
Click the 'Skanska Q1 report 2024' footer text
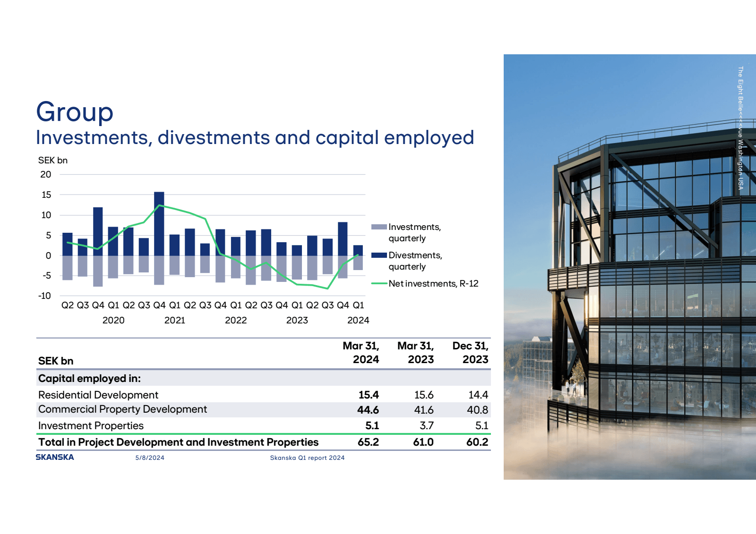(307, 458)
